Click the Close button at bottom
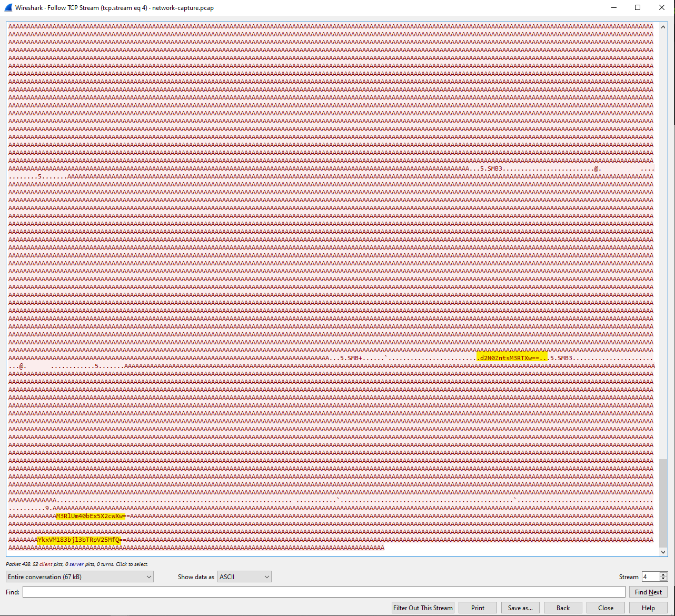This screenshot has width=675, height=616. point(605,608)
